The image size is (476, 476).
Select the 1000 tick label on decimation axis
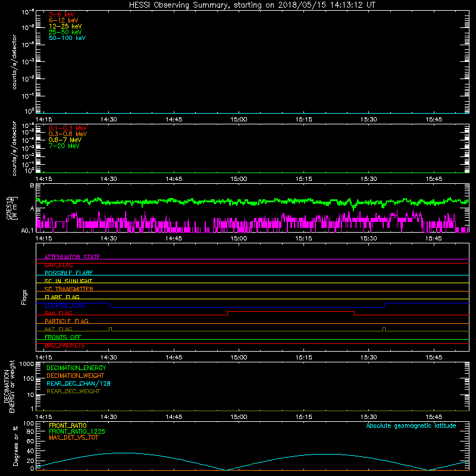point(26,364)
